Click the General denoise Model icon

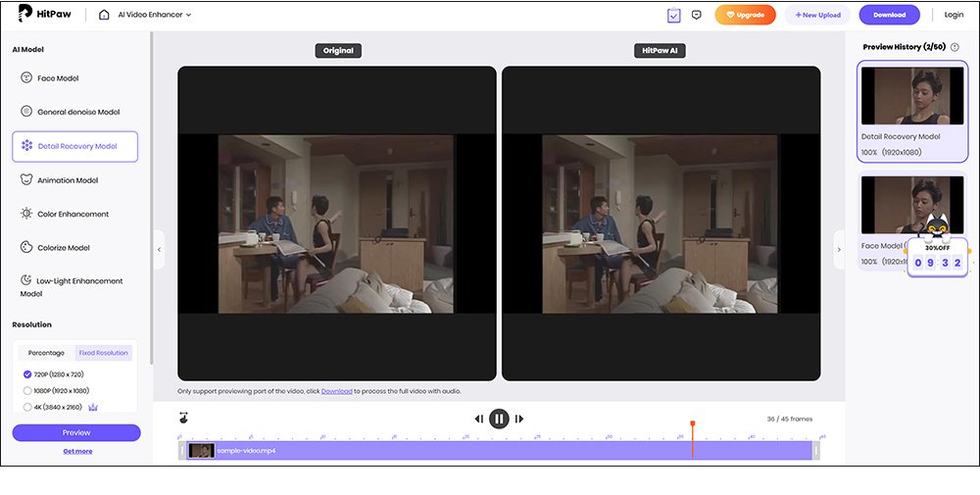tap(26, 111)
